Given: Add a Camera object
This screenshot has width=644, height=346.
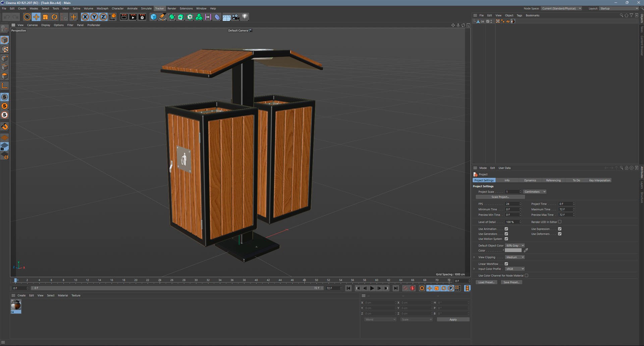Looking at the screenshot, I should pos(236,17).
